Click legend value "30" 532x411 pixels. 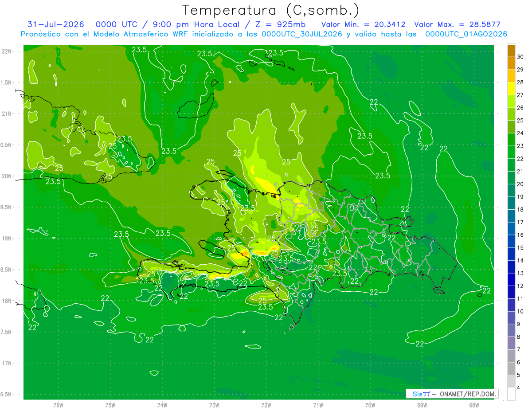520,57
